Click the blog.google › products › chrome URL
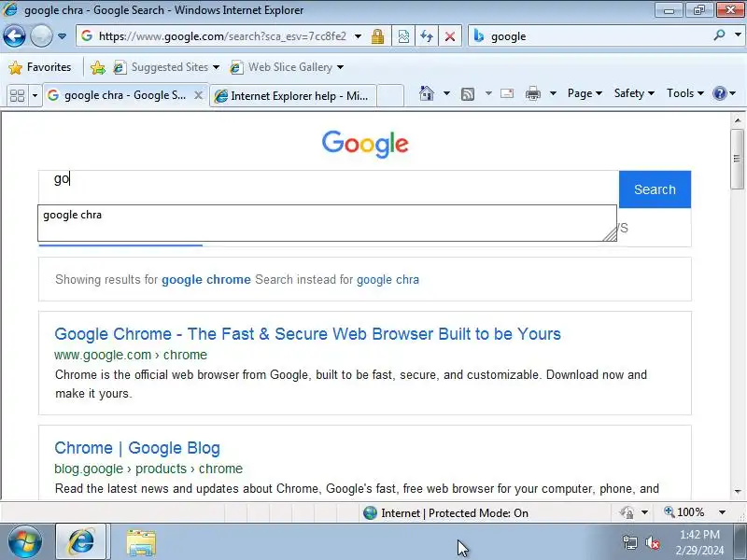Screen dimensions: 747x560 (148, 469)
